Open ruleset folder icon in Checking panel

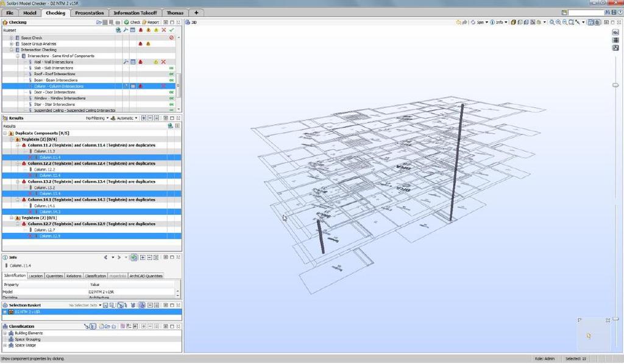(x=99, y=23)
